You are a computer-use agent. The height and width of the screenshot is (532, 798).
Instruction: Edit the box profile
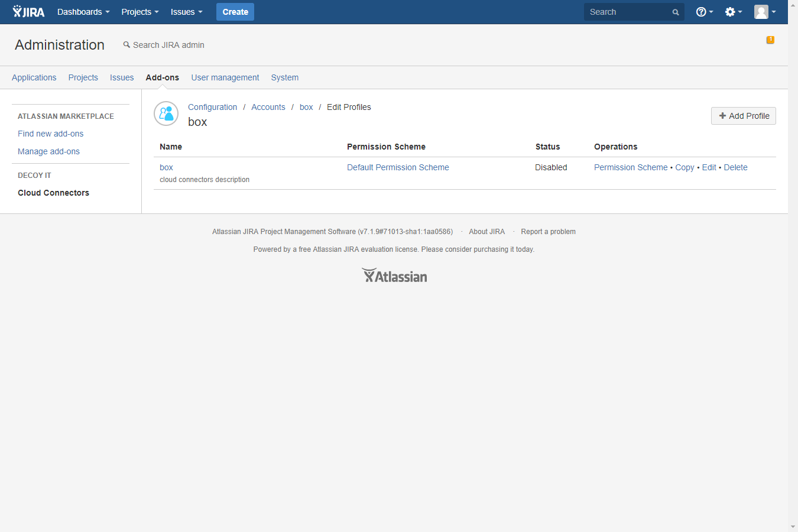[x=709, y=167]
